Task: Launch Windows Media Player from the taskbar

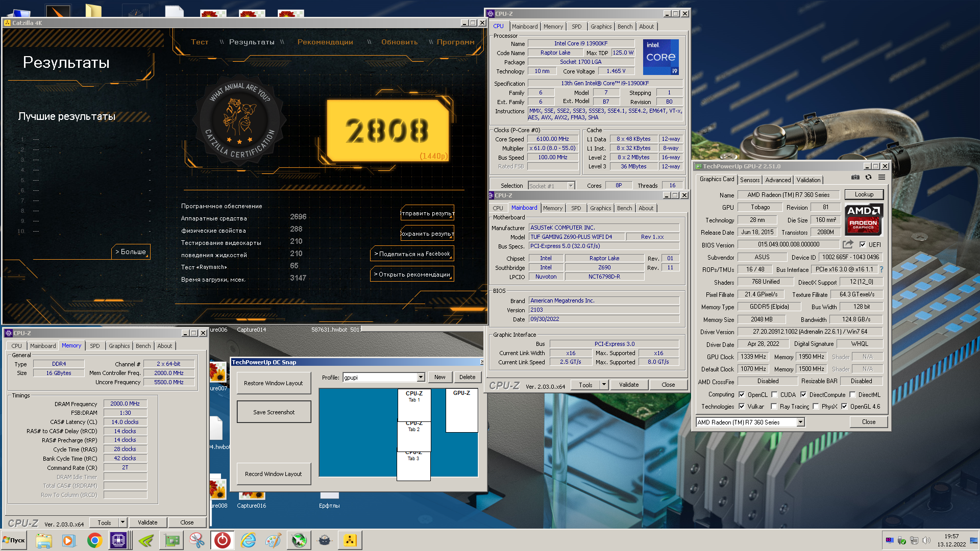Action: [x=69, y=540]
